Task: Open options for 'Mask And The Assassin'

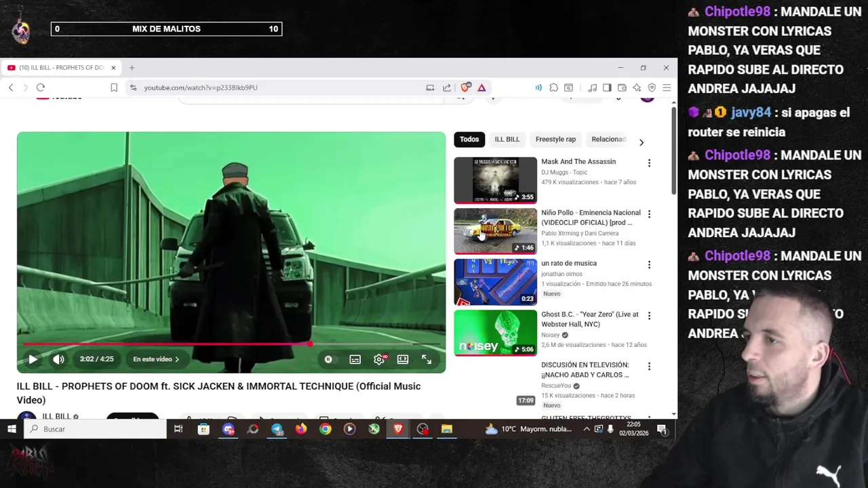Action: pos(649,163)
